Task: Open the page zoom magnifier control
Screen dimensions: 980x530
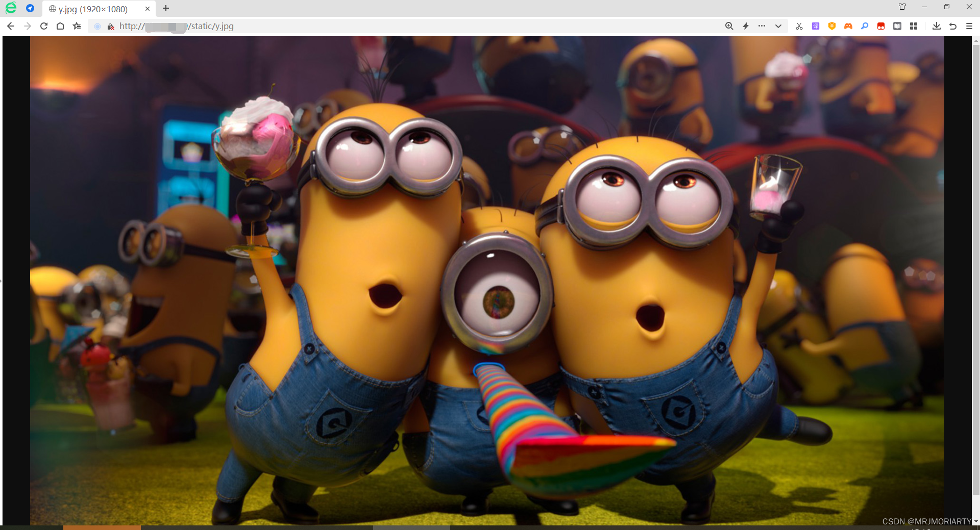Action: pyautogui.click(x=729, y=26)
